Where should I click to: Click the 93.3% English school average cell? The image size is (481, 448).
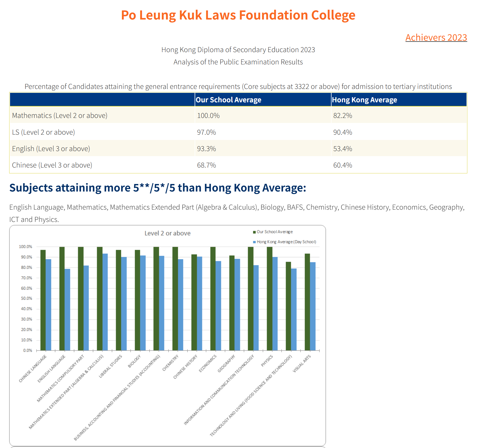206,149
